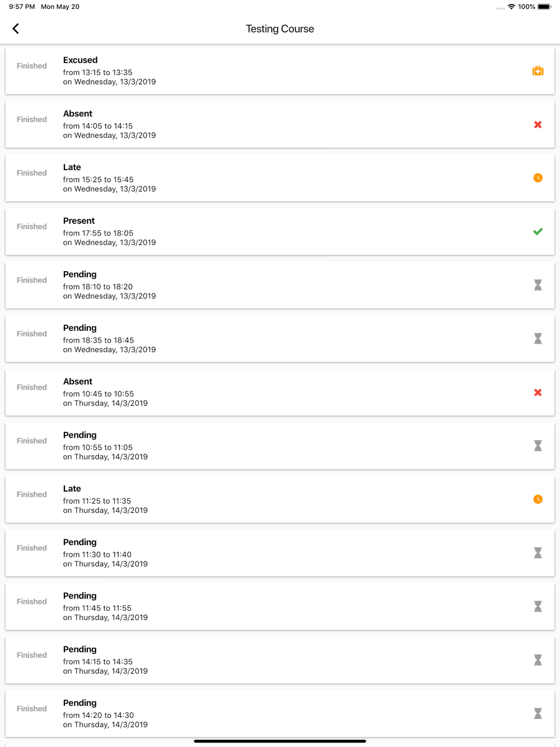This screenshot has width=560, height=747.
Task: Click the hourglass icon for the 14:20 Pending entry
Action: 538,713
